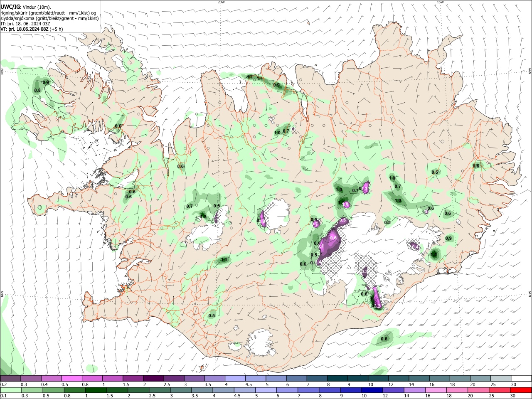Choose the light pink 16–18 rain swatch

(x=435, y=390)
